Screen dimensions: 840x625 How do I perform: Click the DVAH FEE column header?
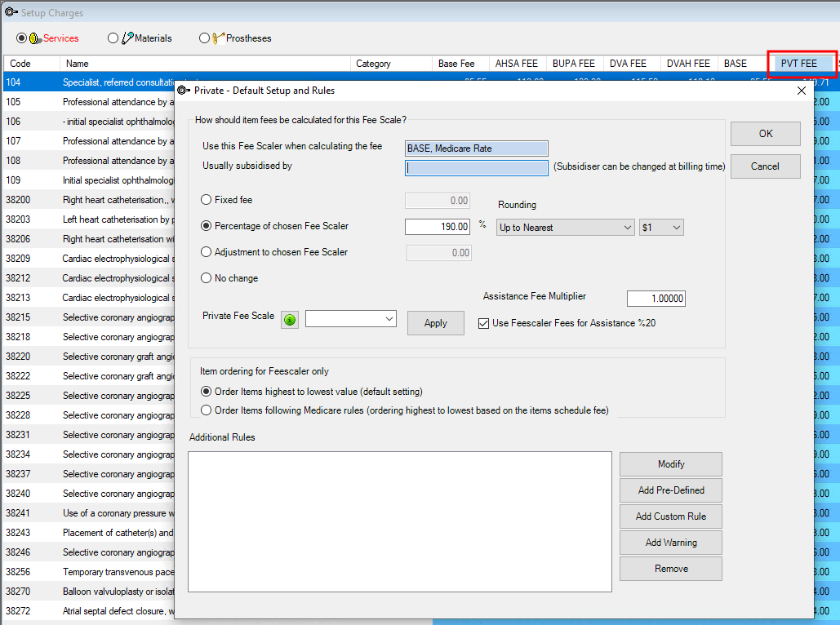tap(688, 63)
